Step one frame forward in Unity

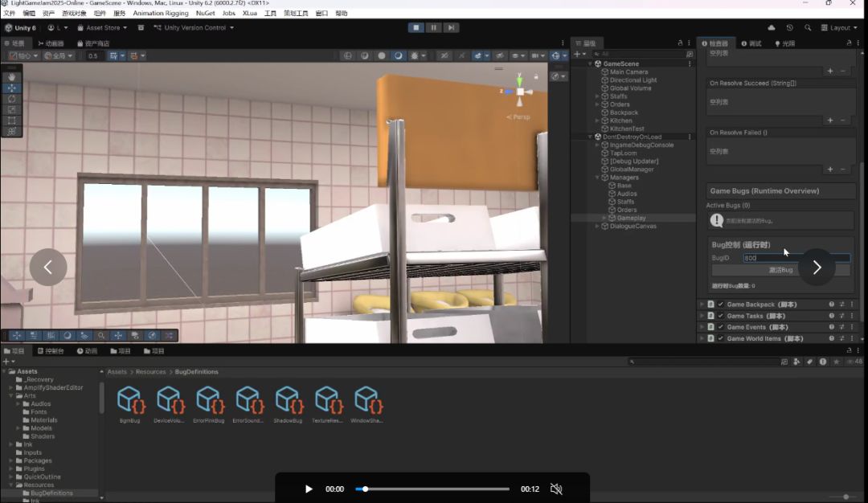click(x=451, y=27)
